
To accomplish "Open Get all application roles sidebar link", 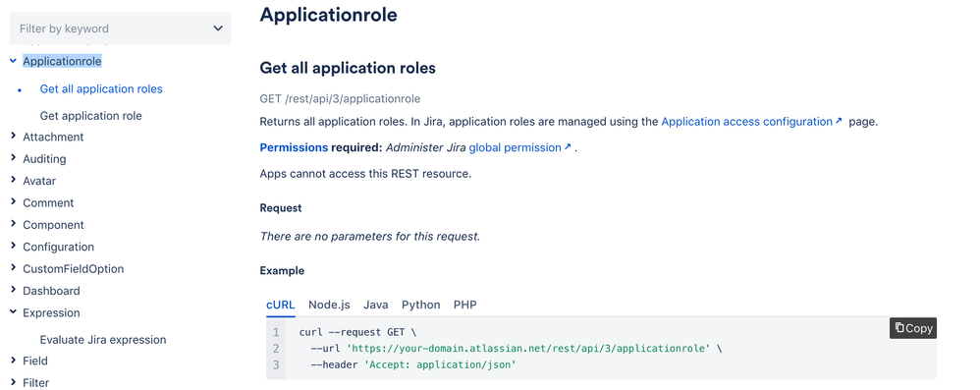I will [101, 88].
